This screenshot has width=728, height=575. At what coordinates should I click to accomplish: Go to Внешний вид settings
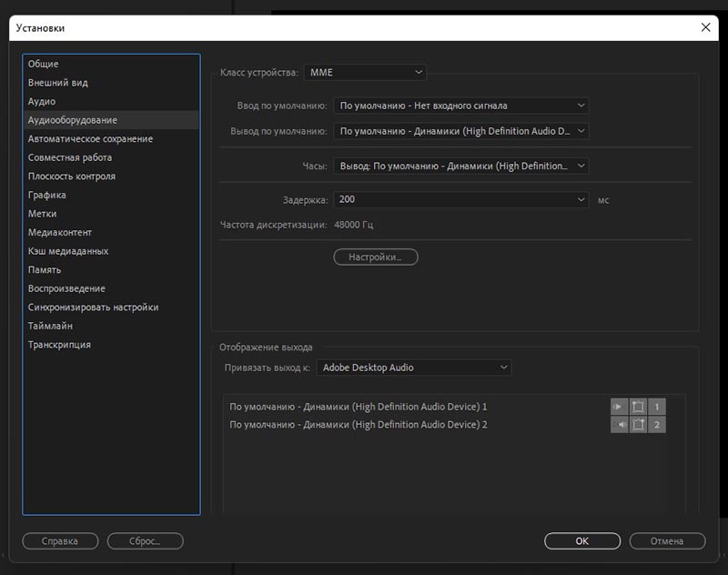tap(111, 83)
